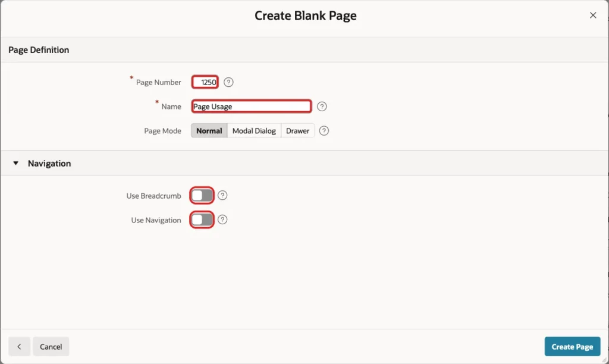Click the Use Breadcrumb label

click(153, 196)
